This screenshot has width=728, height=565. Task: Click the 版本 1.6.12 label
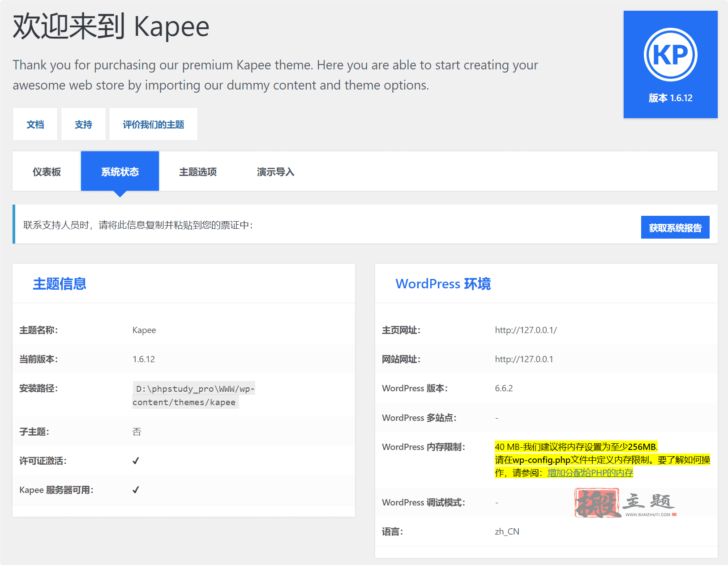coord(670,98)
